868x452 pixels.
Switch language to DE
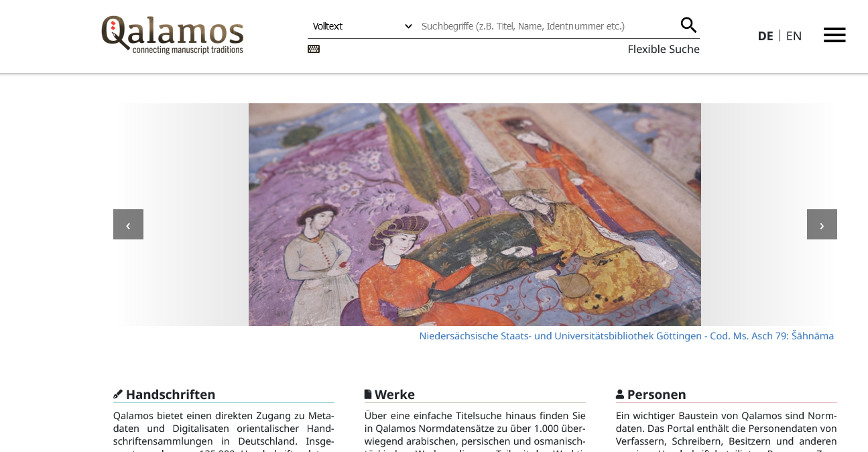(765, 36)
